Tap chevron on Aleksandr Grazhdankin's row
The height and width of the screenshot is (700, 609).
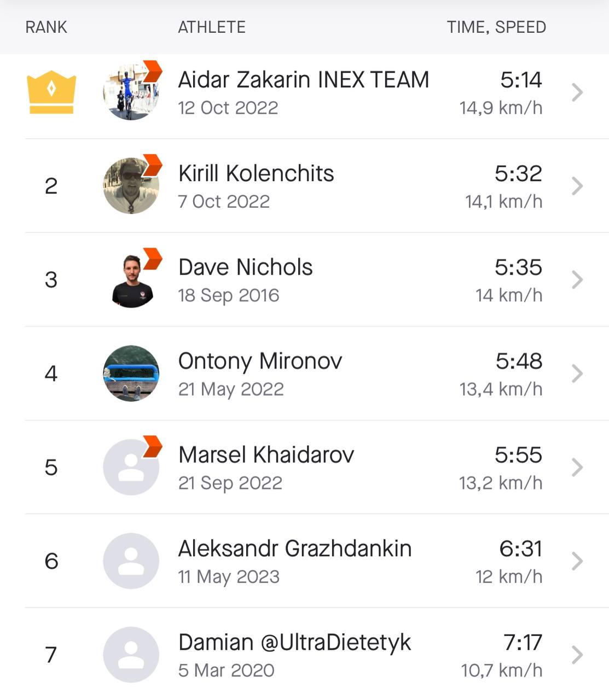click(x=577, y=561)
